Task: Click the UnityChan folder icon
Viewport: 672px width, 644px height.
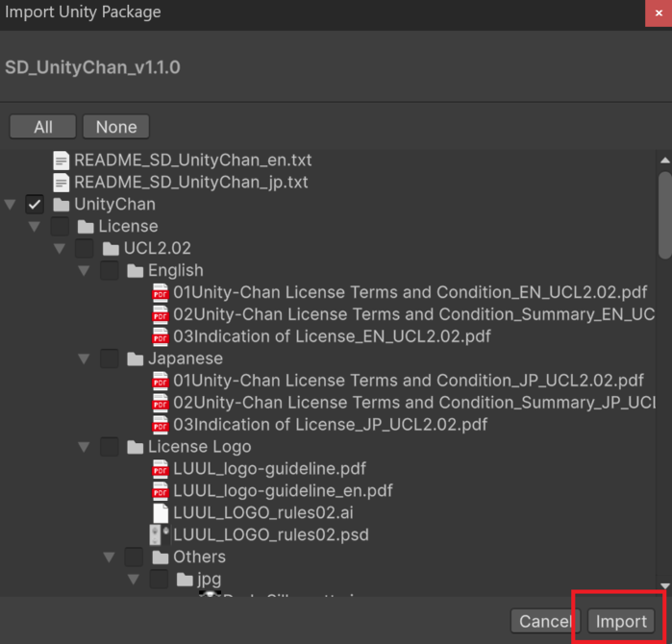Action: coord(62,205)
